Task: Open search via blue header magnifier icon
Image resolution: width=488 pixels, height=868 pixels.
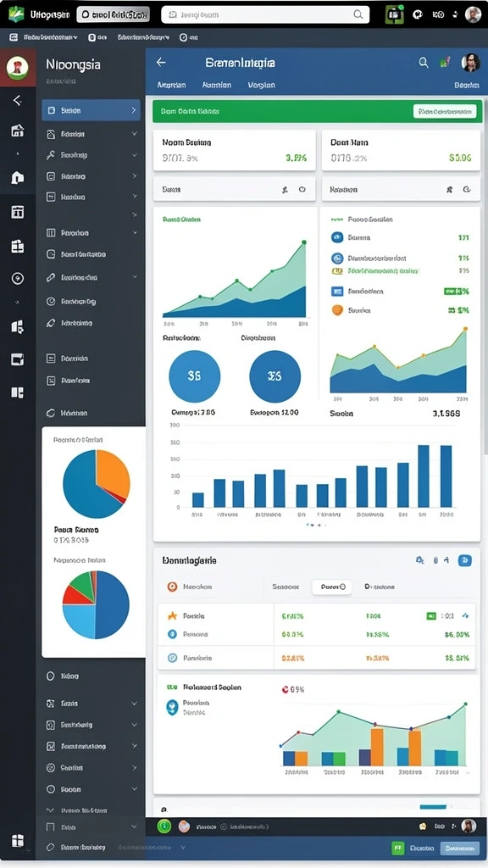Action: (x=424, y=63)
